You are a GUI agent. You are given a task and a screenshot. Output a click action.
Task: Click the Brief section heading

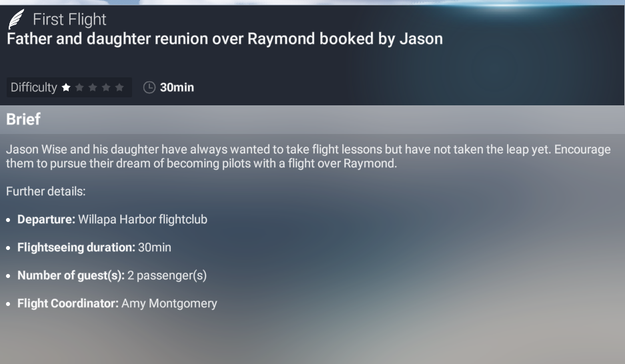coord(23,119)
